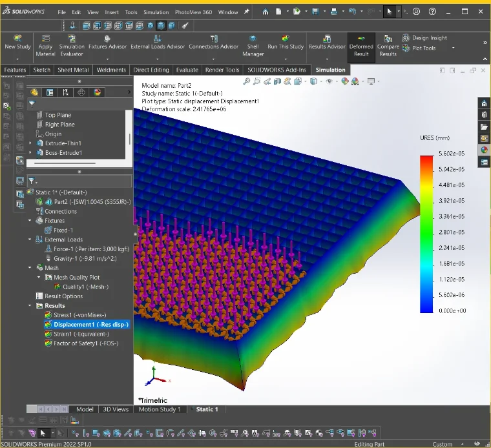The image size is (491, 448).
Task: Open Fixtures Advisor
Action: (x=107, y=43)
